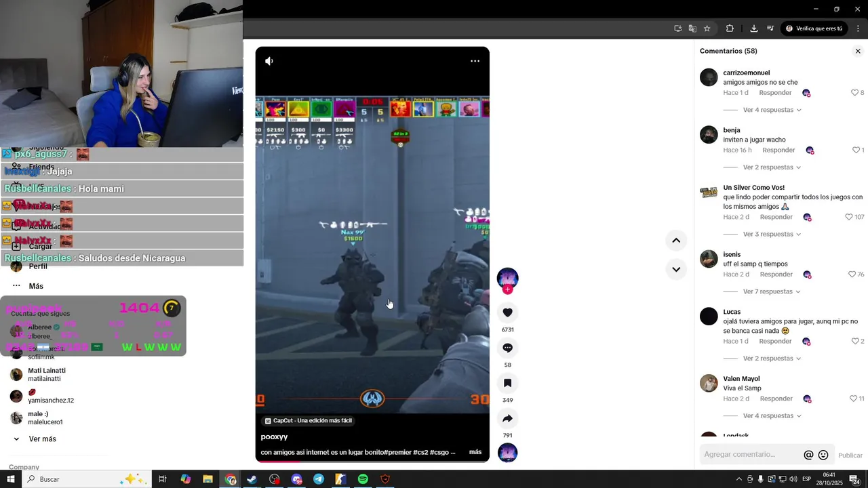Open Spotify from the taskbar

tap(363, 479)
